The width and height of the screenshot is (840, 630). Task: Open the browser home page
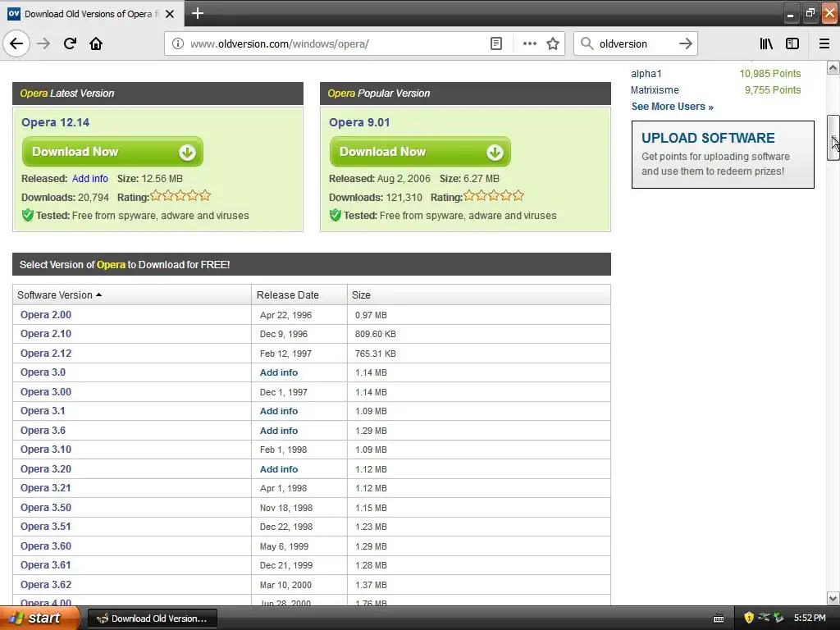96,43
